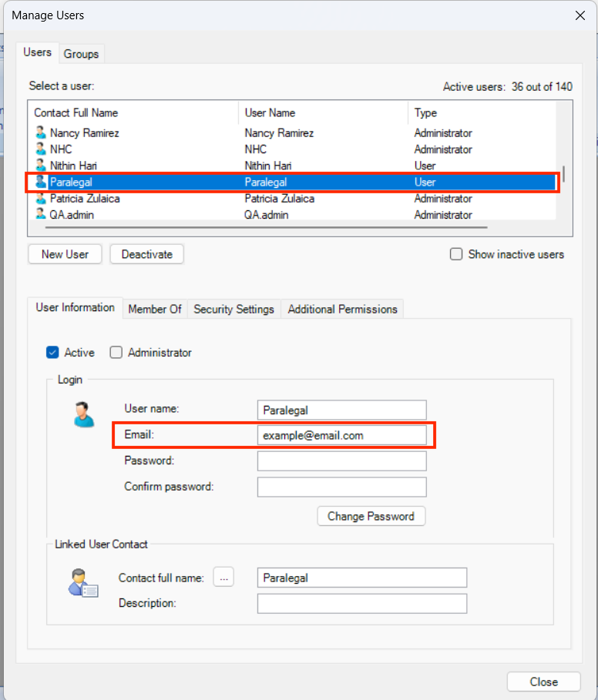Click the user list vertical scrollbar
This screenshot has height=700, width=598.
(564, 173)
